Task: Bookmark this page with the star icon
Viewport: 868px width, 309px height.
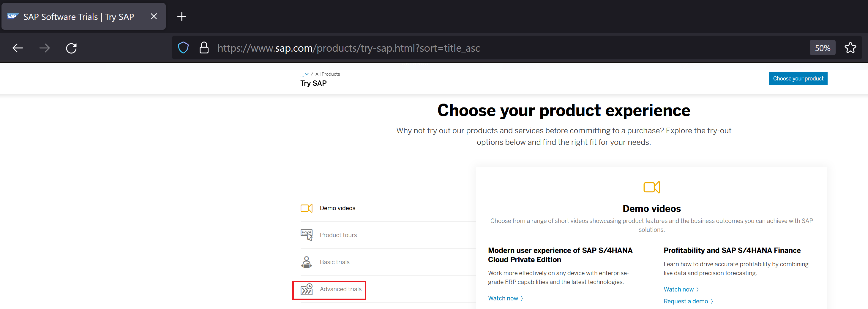Action: [x=850, y=48]
